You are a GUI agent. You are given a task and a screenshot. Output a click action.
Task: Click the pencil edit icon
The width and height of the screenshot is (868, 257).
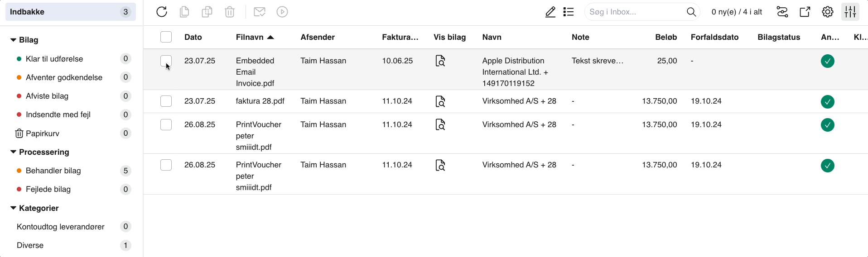click(550, 12)
